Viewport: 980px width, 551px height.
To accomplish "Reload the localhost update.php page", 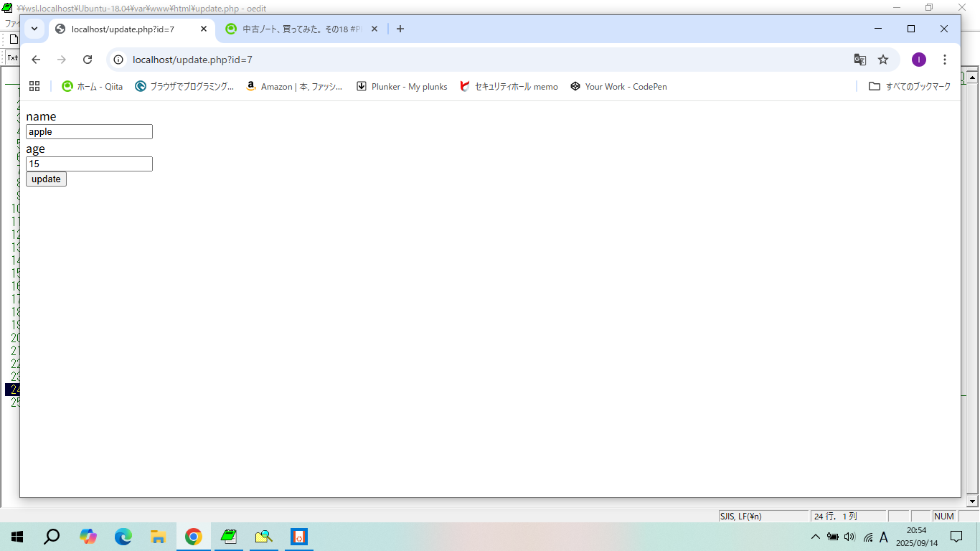I will [x=88, y=60].
